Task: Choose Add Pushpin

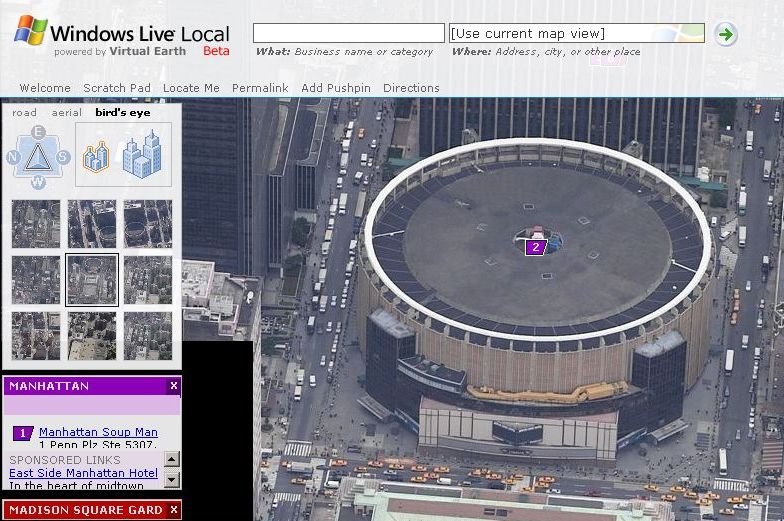Action: pos(336,88)
